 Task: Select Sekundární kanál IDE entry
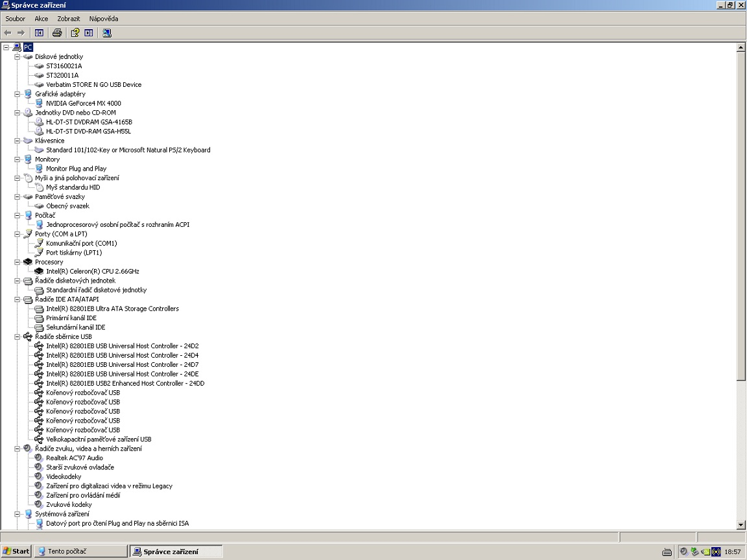[x=75, y=327]
